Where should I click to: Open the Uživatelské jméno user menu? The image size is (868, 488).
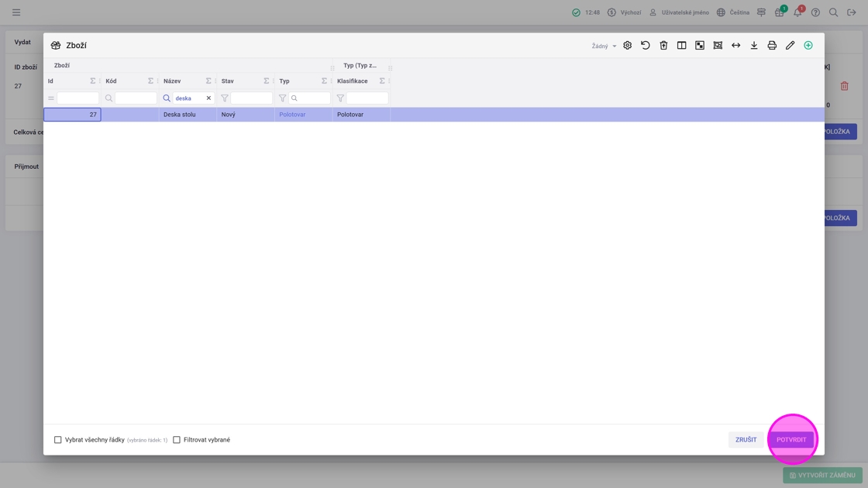[x=679, y=12]
